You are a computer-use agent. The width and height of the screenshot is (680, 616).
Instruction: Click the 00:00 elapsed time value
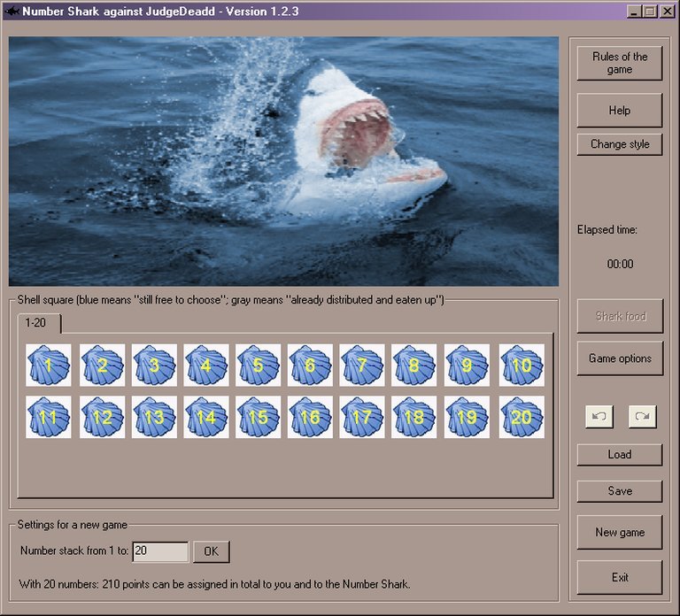click(620, 264)
